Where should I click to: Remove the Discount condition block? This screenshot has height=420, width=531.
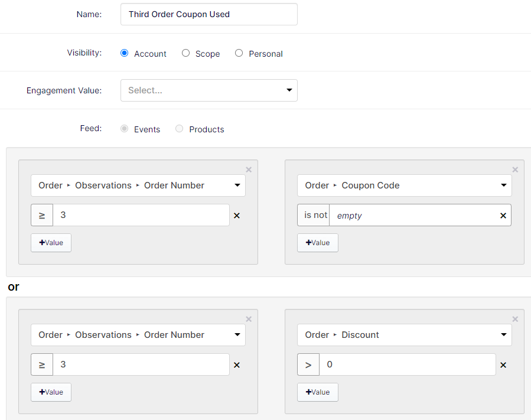click(x=515, y=319)
